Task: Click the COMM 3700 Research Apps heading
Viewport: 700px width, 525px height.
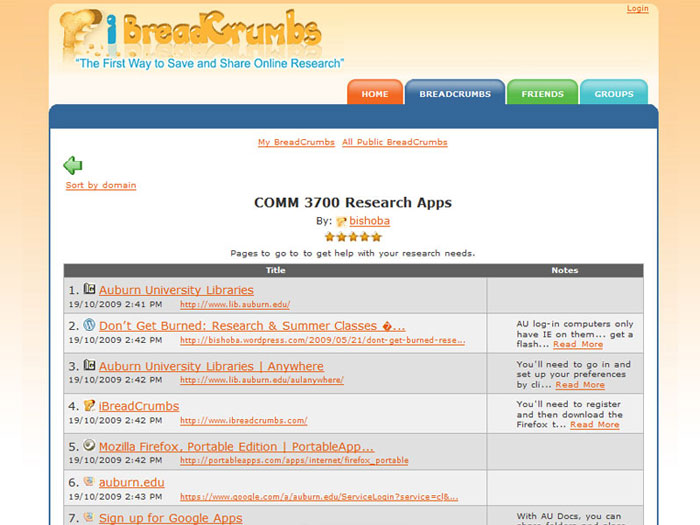Action: (353, 203)
